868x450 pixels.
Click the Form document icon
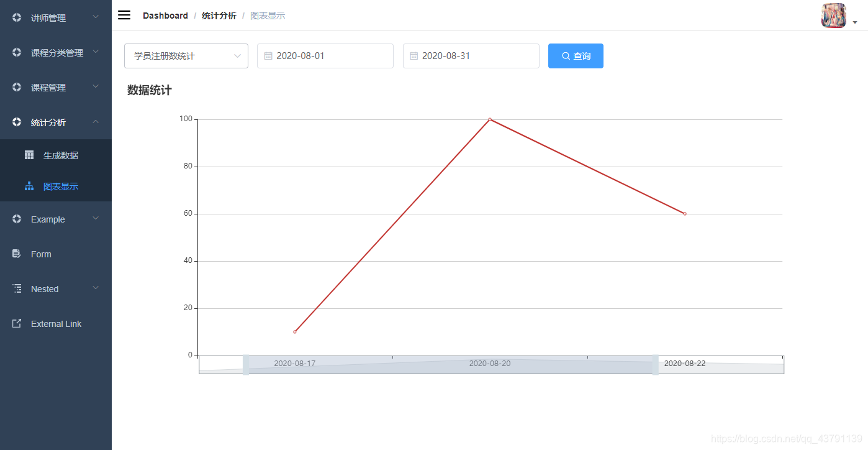(x=17, y=254)
